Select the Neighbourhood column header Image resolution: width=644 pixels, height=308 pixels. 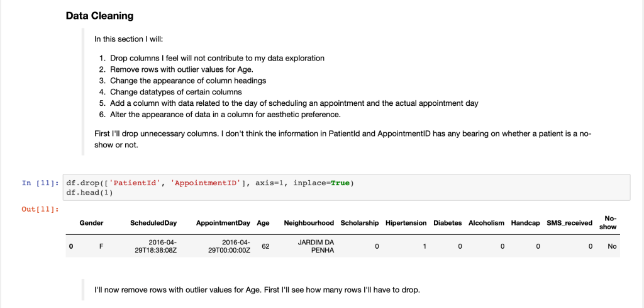pos(309,223)
